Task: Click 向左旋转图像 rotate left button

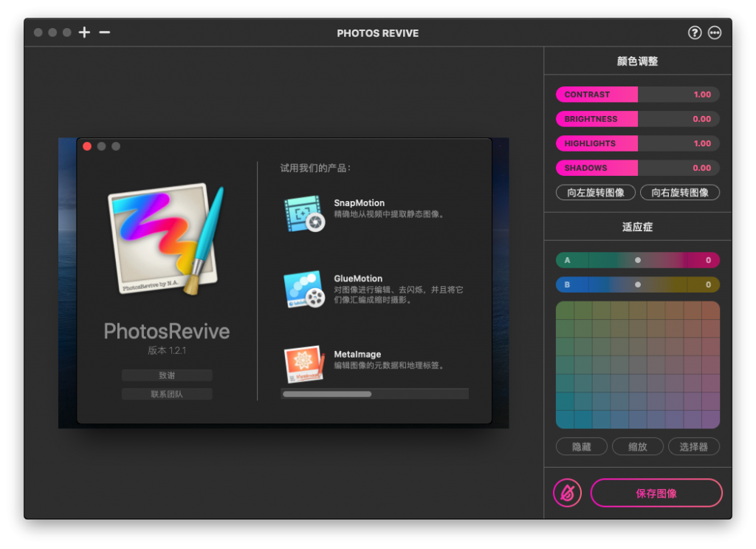Action: click(596, 193)
